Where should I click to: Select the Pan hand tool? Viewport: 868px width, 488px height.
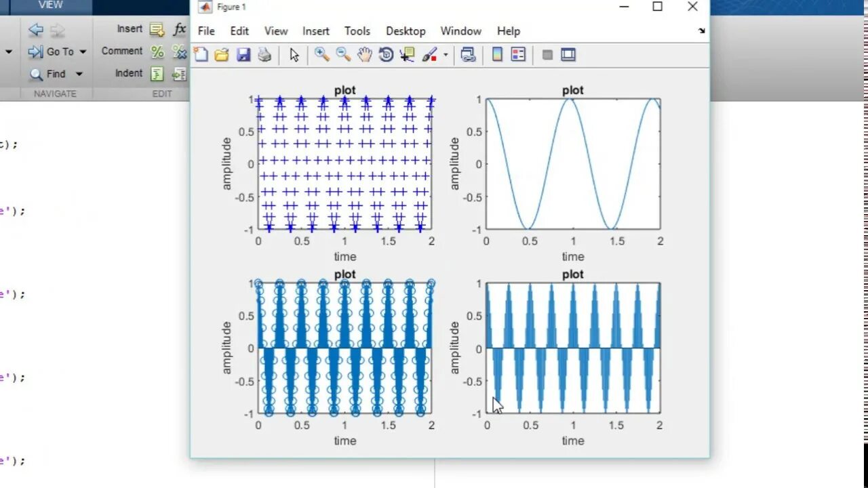365,55
